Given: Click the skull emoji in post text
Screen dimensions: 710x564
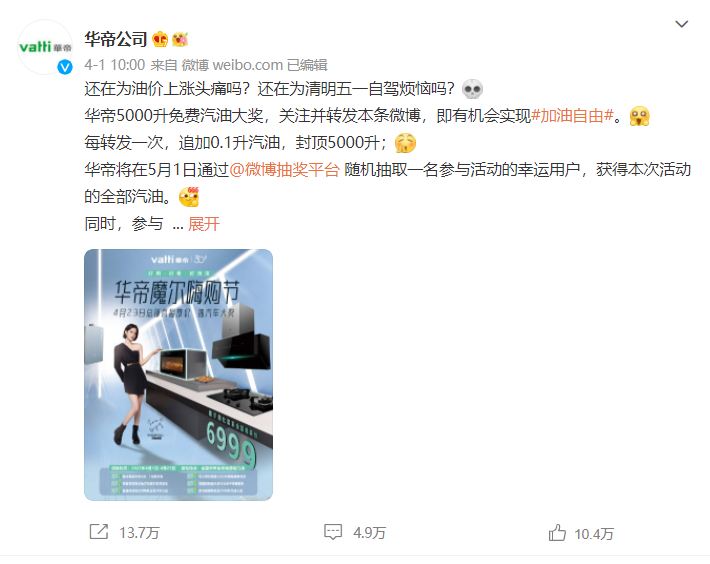Looking at the screenshot, I should (x=472, y=89).
